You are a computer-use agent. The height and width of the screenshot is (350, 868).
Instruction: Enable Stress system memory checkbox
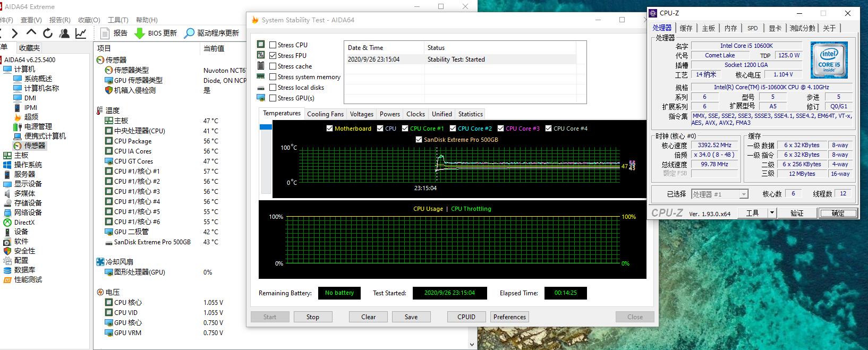273,77
